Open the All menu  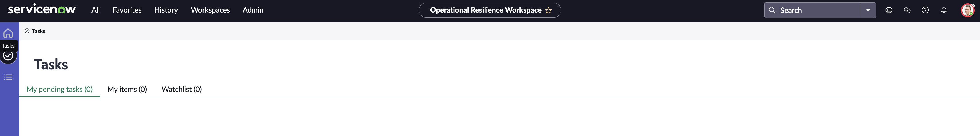click(95, 10)
